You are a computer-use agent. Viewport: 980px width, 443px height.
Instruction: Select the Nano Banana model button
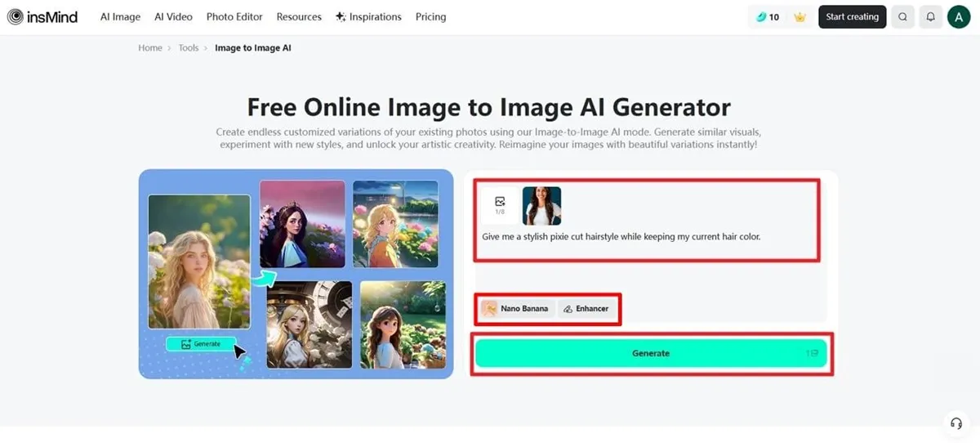pyautogui.click(x=516, y=308)
